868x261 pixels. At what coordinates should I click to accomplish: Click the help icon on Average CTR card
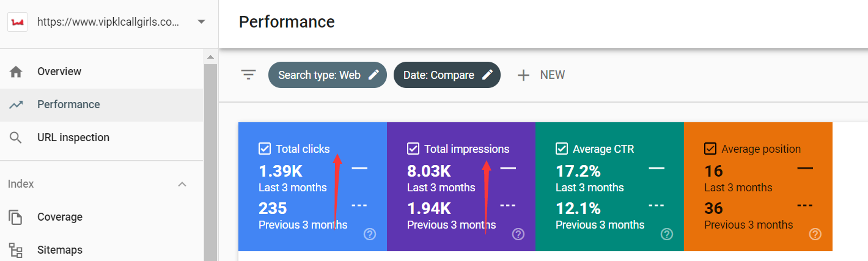[667, 234]
